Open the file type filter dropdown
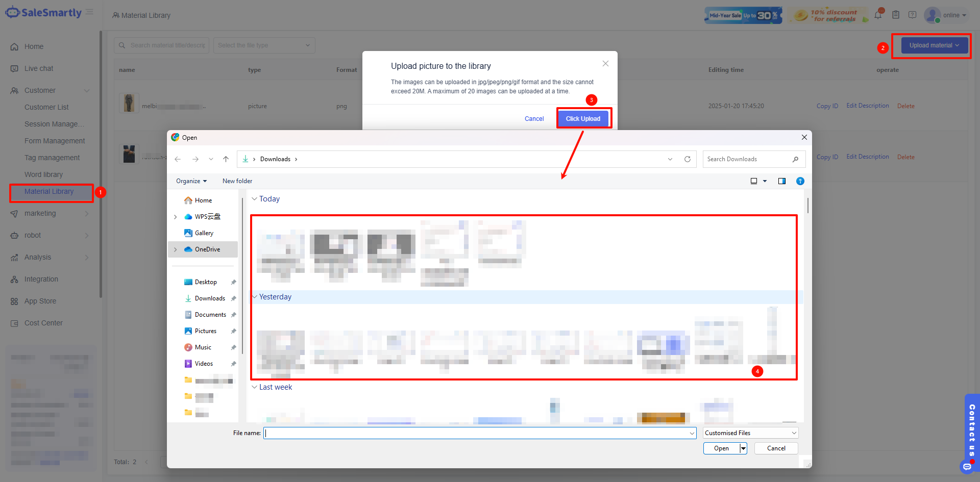Image resolution: width=980 pixels, height=482 pixels. click(x=264, y=45)
